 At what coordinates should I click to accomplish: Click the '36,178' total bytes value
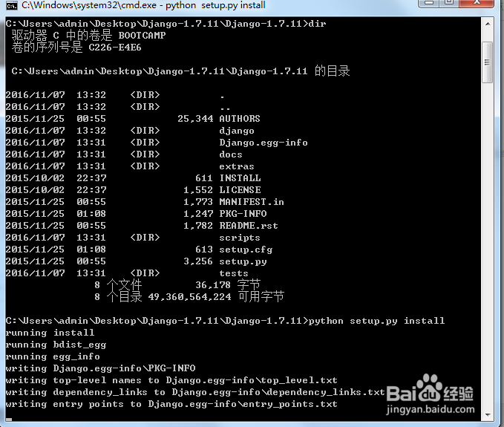click(x=213, y=285)
